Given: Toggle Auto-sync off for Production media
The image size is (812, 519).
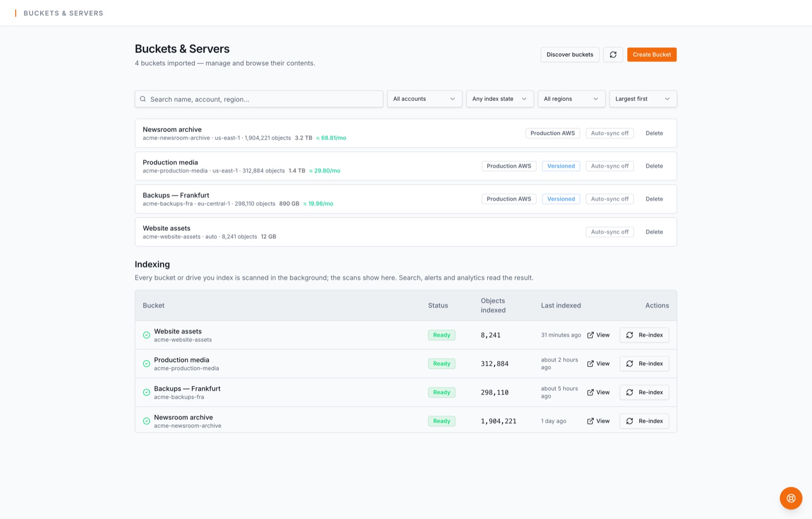Looking at the screenshot, I should [x=610, y=166].
